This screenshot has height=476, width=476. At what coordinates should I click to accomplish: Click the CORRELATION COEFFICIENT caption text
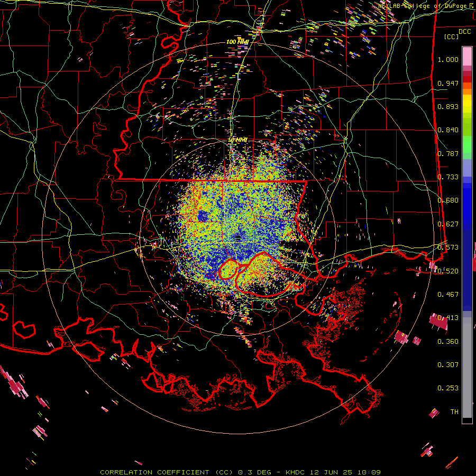[x=154, y=472]
